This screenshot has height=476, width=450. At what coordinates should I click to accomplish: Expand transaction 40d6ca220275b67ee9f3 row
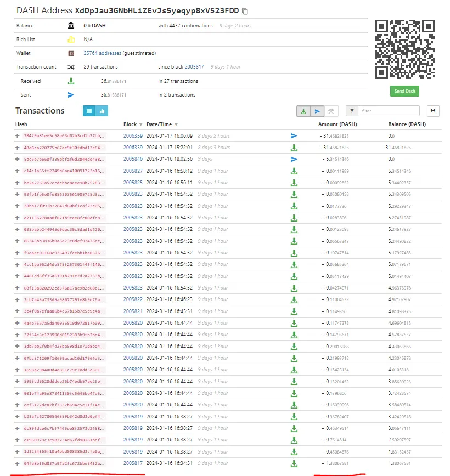[x=18, y=148]
